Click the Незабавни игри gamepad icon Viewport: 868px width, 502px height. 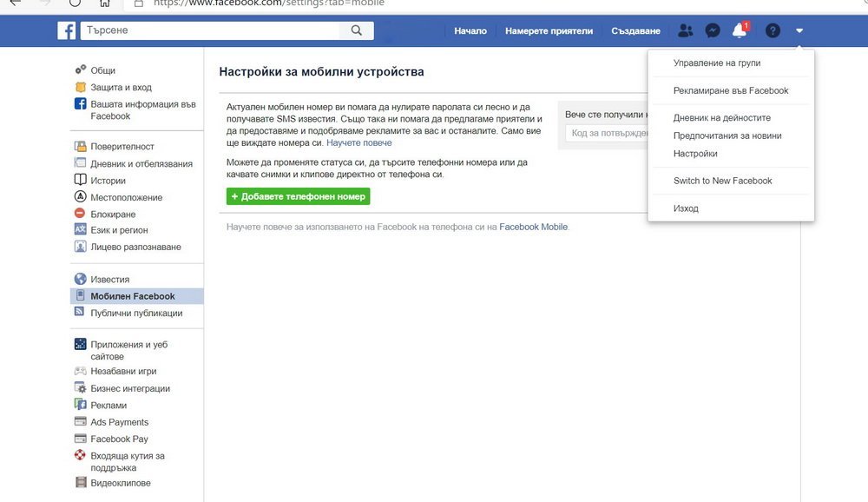tap(81, 371)
